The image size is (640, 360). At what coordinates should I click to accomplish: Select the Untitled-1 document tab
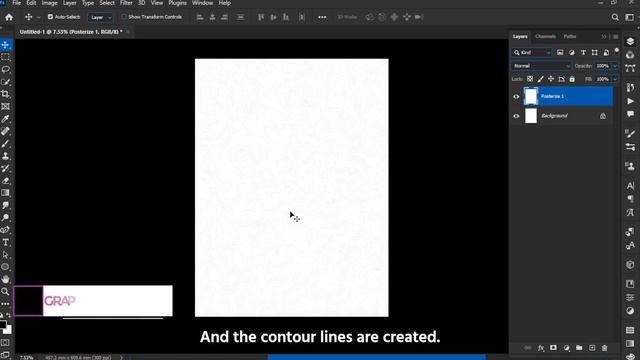pyautogui.click(x=71, y=32)
